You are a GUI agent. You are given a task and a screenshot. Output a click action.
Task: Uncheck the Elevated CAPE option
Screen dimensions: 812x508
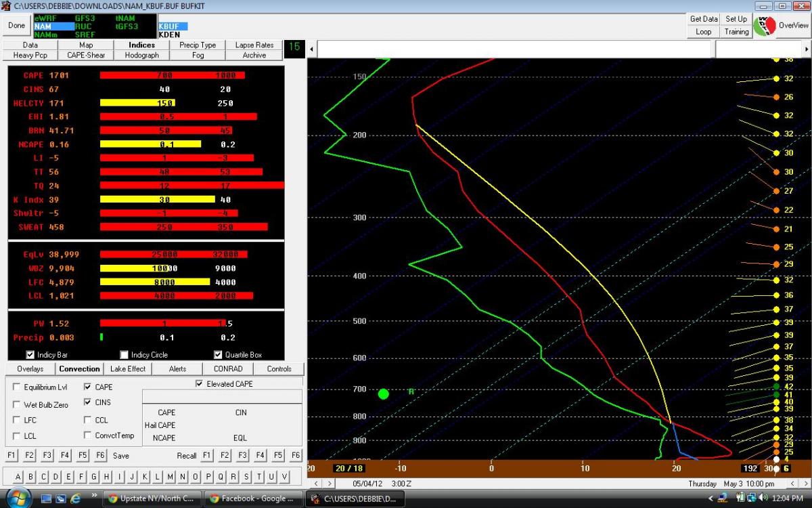[x=198, y=384]
